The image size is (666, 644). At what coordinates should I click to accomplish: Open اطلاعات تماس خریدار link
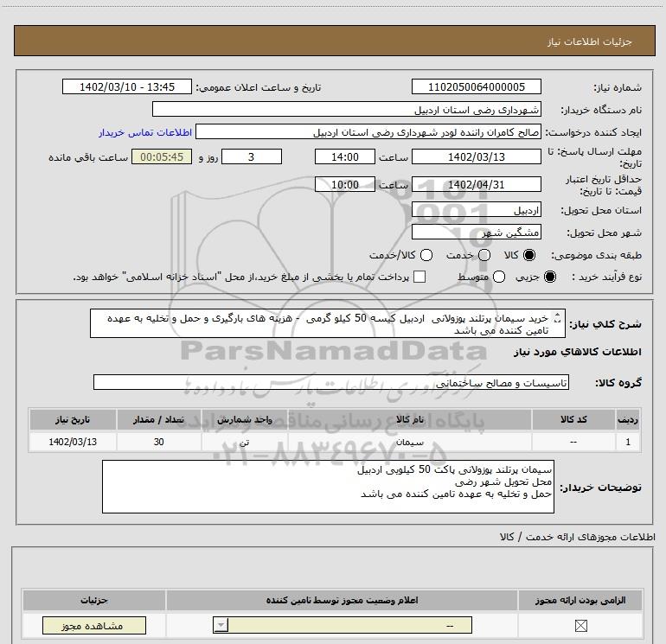coord(145,132)
